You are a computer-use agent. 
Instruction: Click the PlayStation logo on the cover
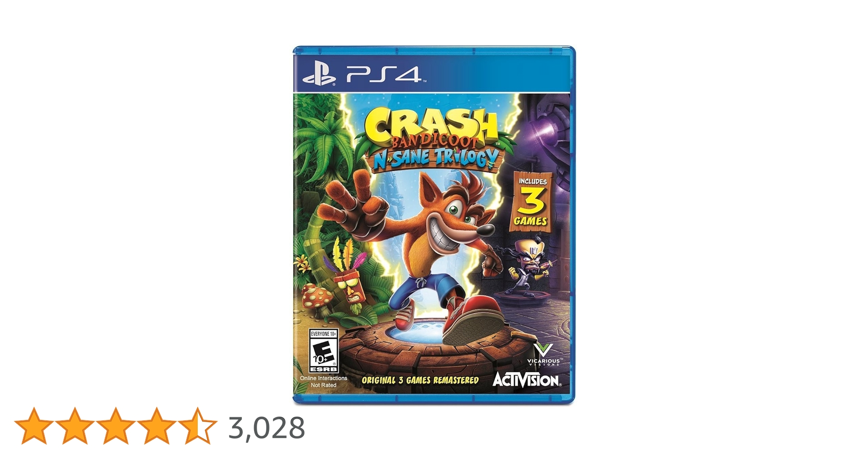click(319, 74)
